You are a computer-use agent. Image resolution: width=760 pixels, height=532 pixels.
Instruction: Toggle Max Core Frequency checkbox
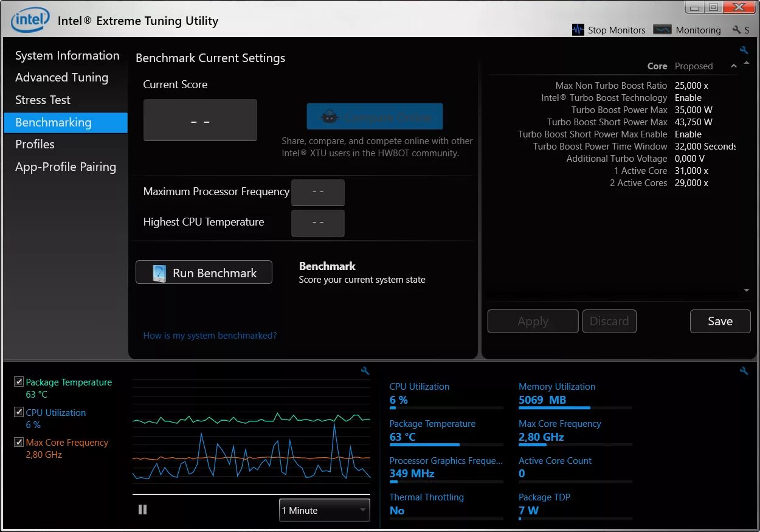click(x=19, y=442)
